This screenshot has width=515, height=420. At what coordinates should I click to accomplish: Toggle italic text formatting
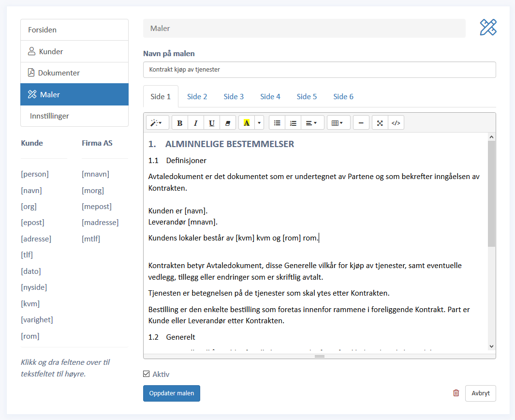(196, 123)
